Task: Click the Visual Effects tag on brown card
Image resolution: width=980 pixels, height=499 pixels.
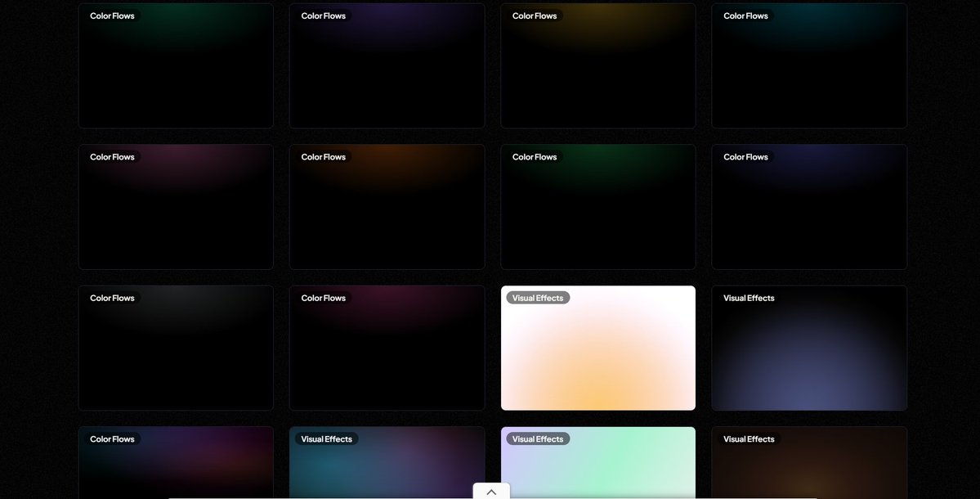Action: (749, 439)
